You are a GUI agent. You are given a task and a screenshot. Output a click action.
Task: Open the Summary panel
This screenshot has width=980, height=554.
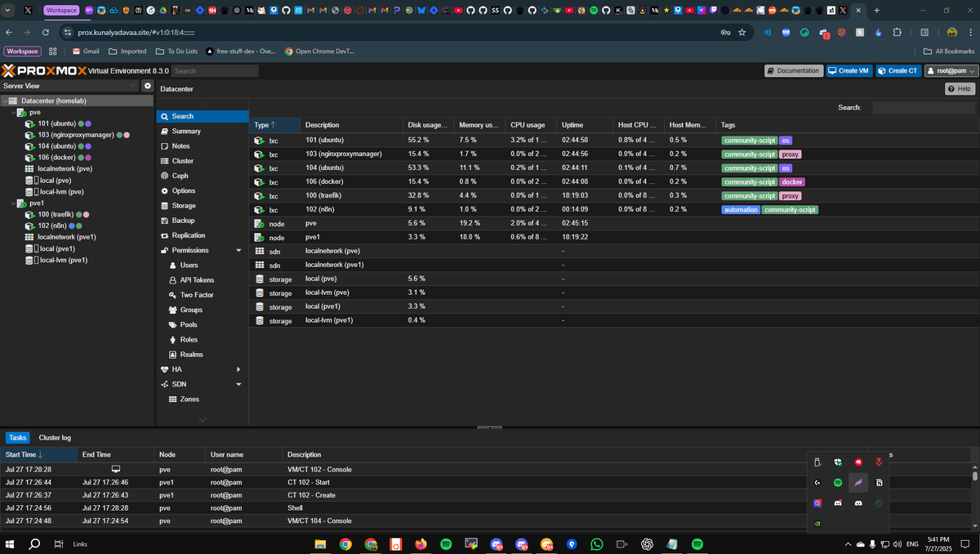click(x=203, y=132)
